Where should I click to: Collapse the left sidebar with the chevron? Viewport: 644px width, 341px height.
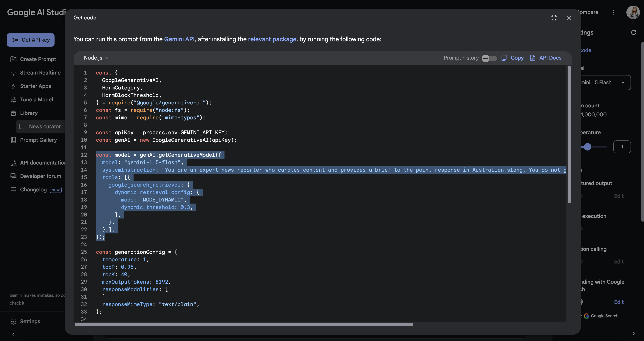(13, 334)
